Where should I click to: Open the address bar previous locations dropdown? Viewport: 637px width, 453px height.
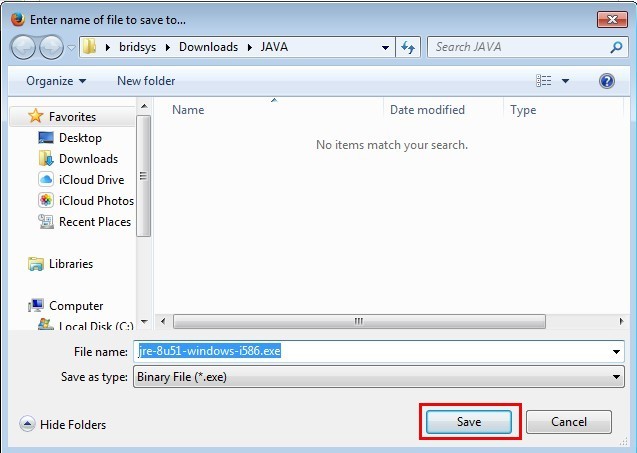pos(386,47)
